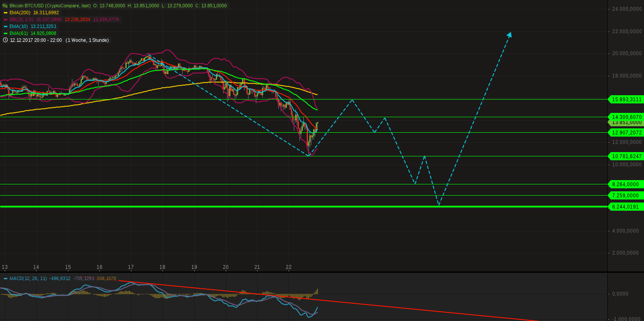Click the open price value 13.748,0000
Screen dimensions: 644x321
point(113,6)
